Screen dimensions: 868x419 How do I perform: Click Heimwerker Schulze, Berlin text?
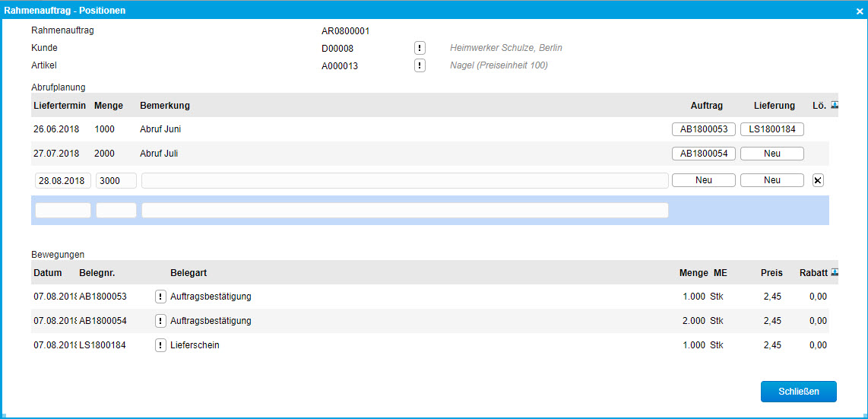[x=506, y=48]
